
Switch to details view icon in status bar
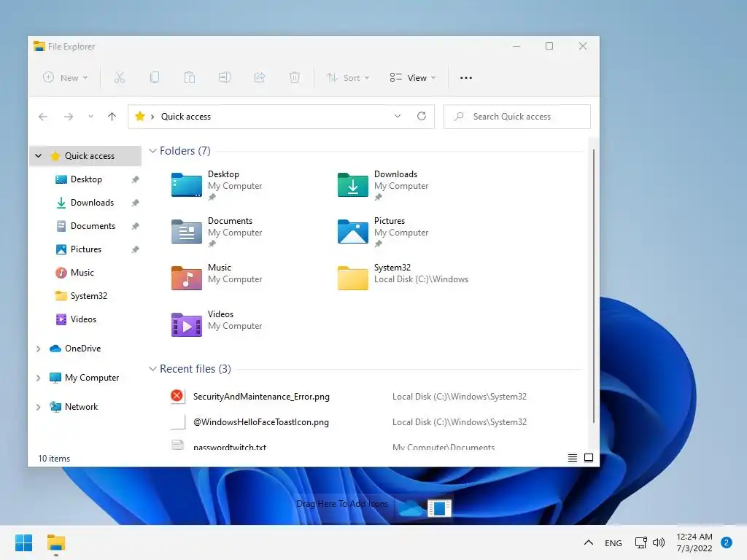[x=573, y=458]
